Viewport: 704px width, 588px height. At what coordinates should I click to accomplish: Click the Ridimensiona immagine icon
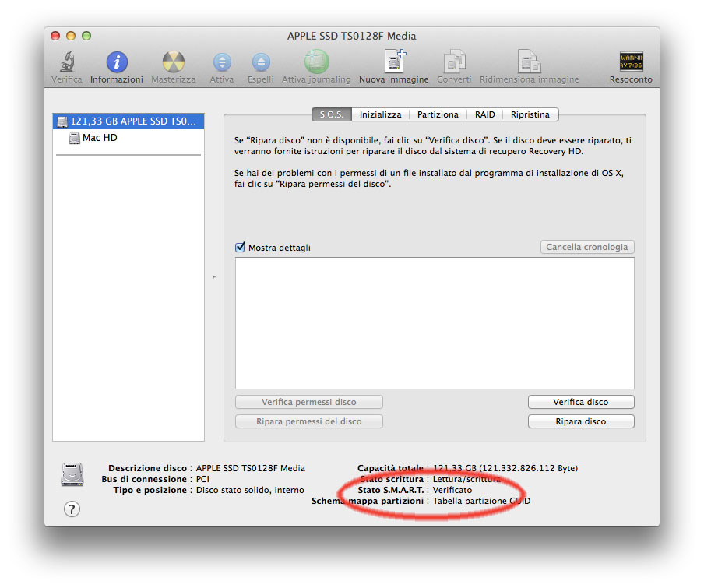pyautogui.click(x=530, y=64)
